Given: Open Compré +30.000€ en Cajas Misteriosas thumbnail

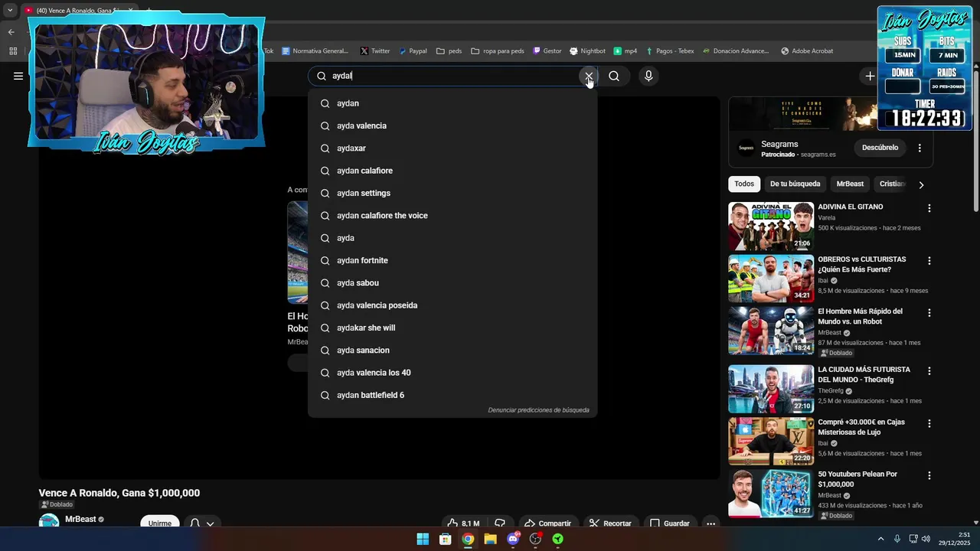Looking at the screenshot, I should [771, 441].
